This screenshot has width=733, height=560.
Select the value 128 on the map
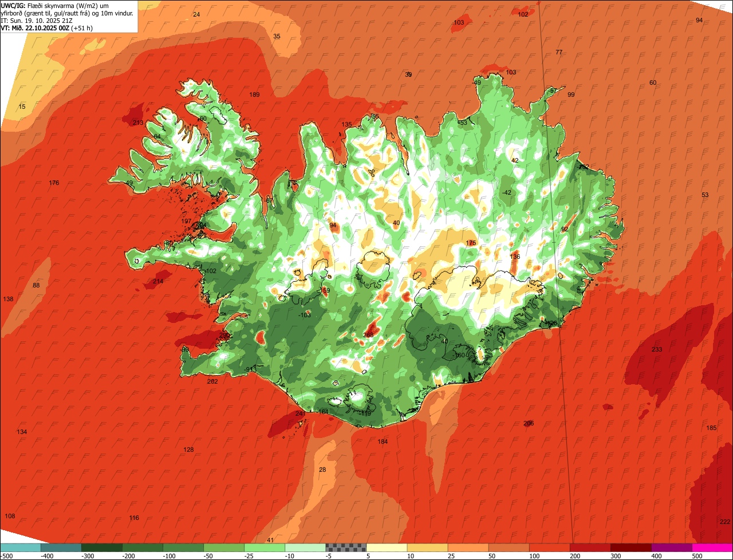tap(188, 449)
